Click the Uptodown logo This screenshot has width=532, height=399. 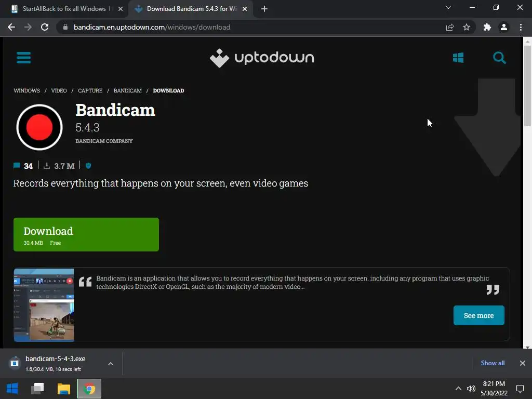262,58
